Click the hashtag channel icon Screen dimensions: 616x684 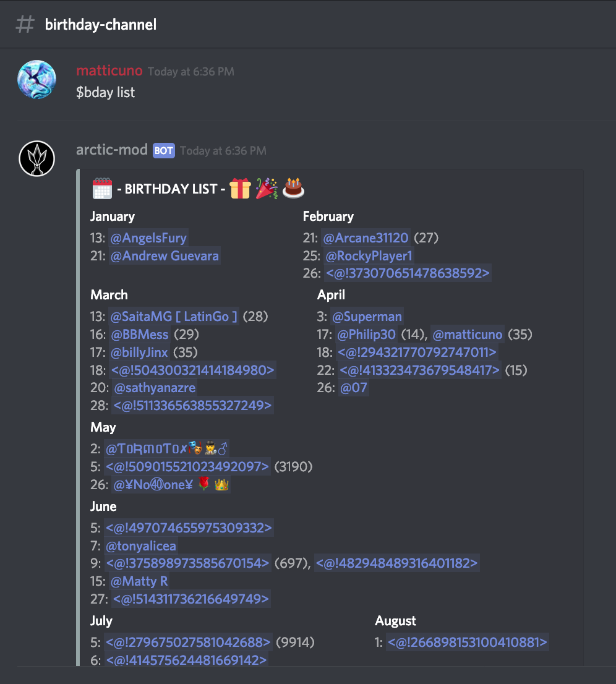[x=25, y=25]
